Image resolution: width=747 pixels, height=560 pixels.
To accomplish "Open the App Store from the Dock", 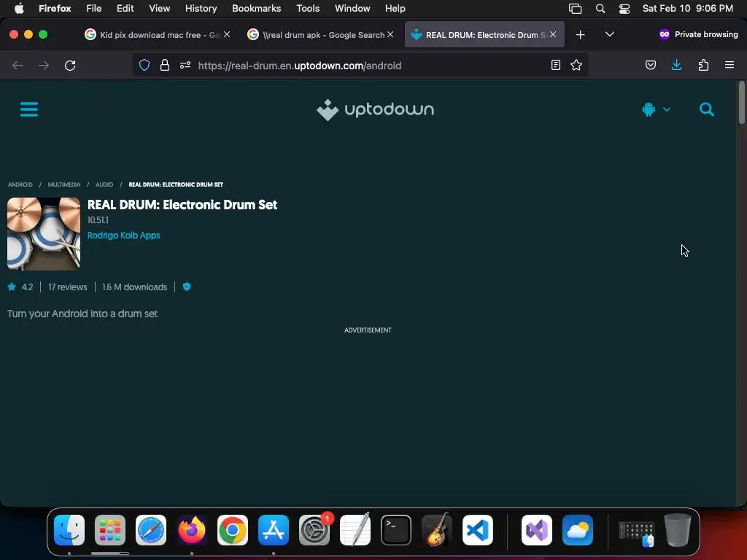I will pyautogui.click(x=274, y=529).
